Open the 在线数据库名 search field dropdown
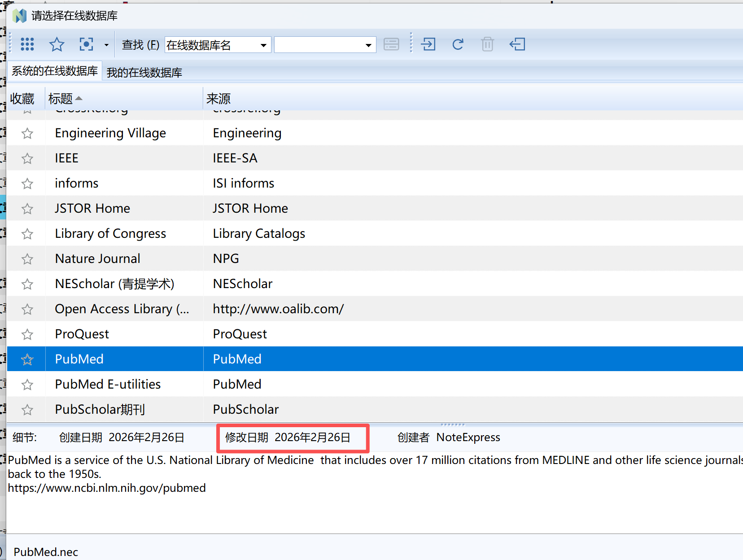The width and height of the screenshot is (743, 560). pos(263,45)
